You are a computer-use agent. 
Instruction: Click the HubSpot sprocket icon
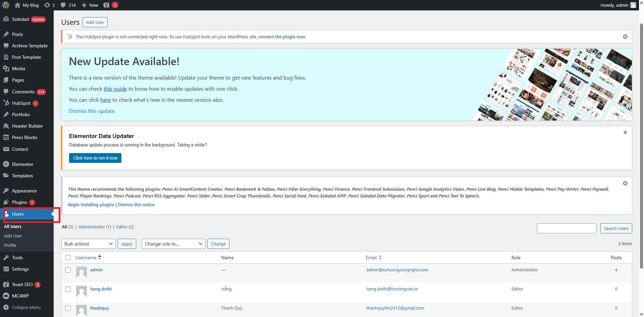point(7,103)
